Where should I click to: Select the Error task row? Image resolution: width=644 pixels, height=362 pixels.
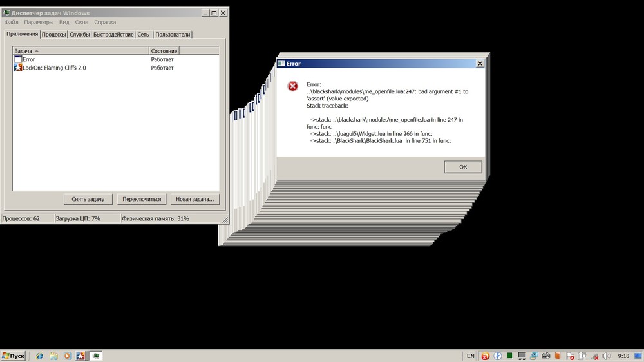coord(116,59)
